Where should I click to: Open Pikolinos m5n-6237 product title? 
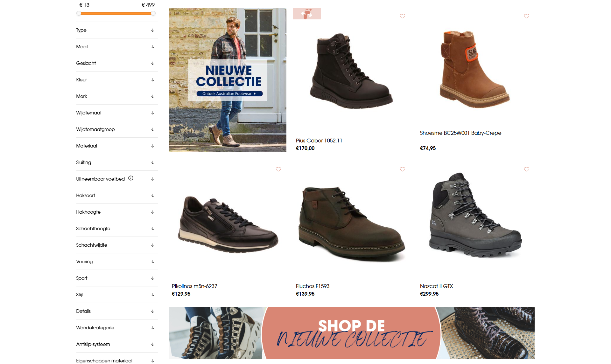point(194,286)
